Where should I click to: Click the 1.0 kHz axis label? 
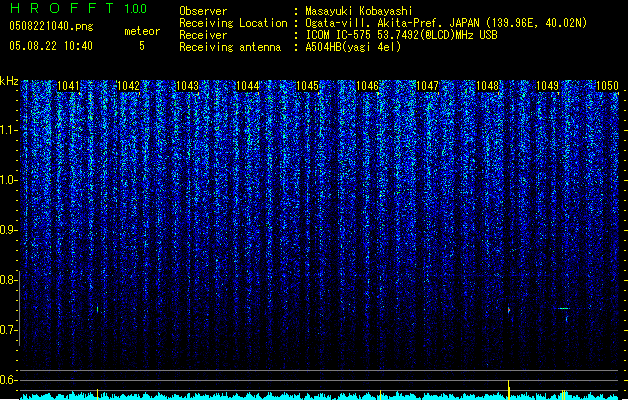pos(8,180)
